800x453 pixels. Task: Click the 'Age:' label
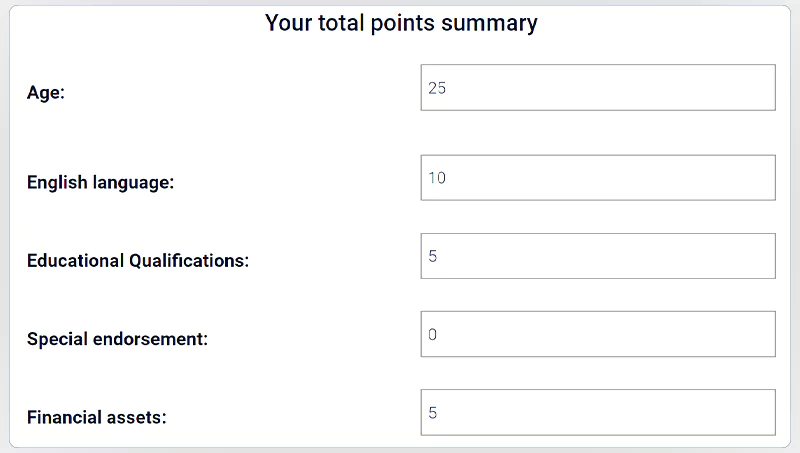(46, 94)
